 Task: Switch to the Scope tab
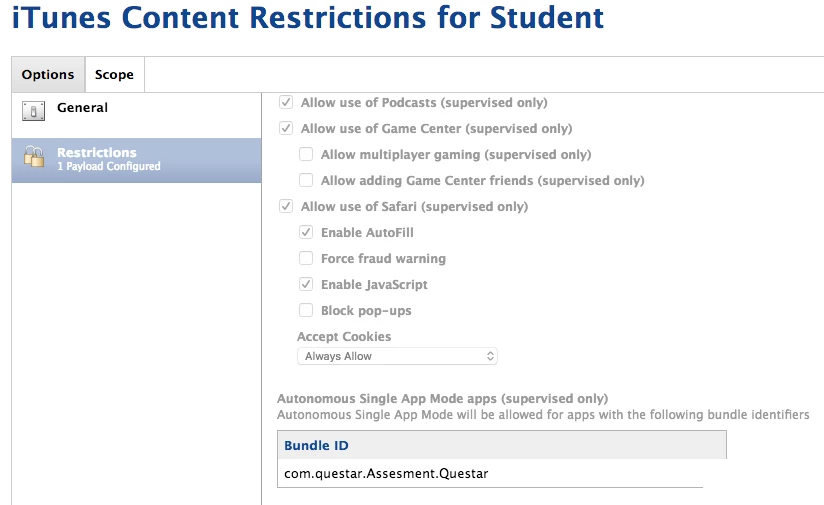114,75
